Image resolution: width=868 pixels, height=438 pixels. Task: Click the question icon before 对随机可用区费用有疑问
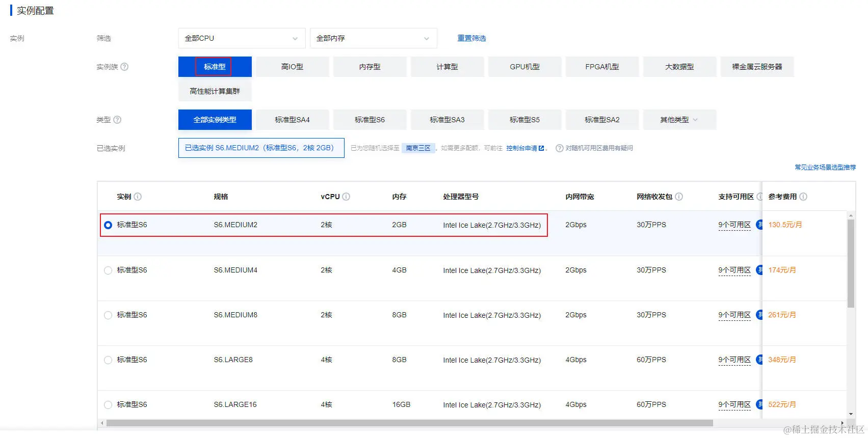click(x=560, y=148)
